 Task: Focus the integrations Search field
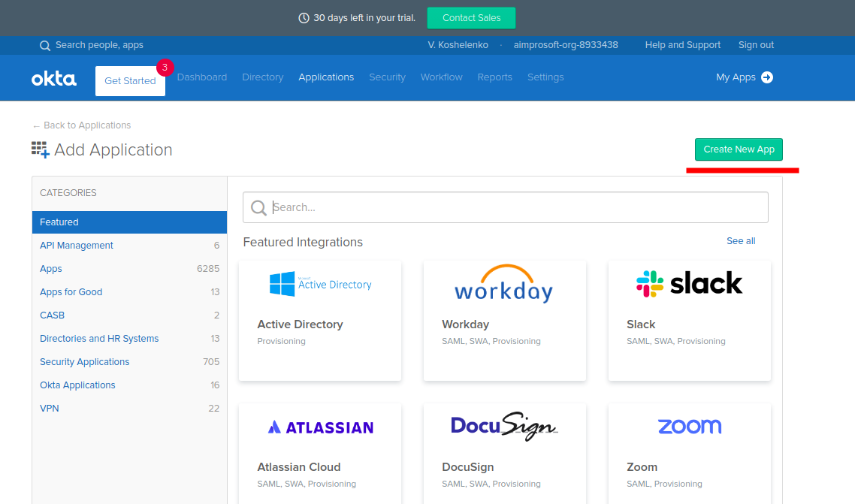pyautogui.click(x=506, y=207)
